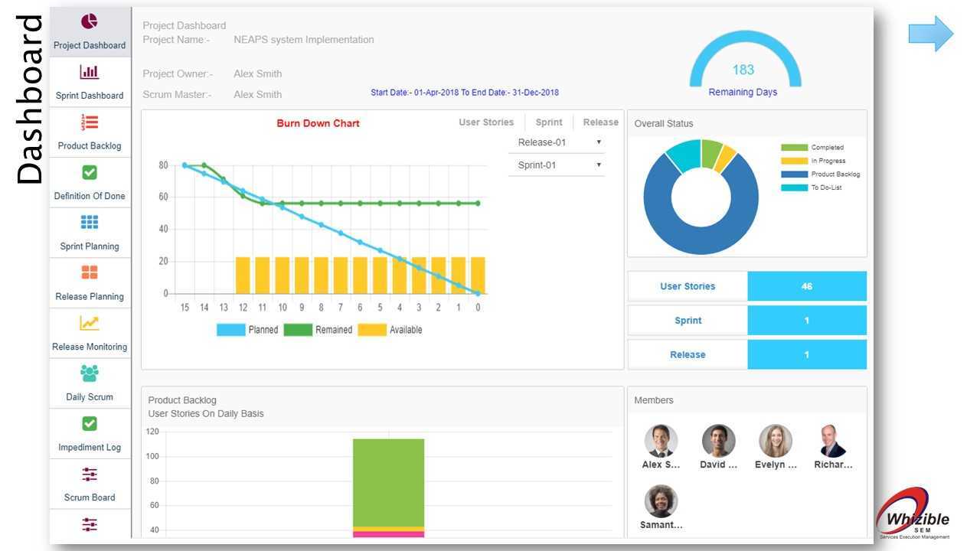980x551 pixels.
Task: Open the Product Backlog list icon
Action: point(90,122)
